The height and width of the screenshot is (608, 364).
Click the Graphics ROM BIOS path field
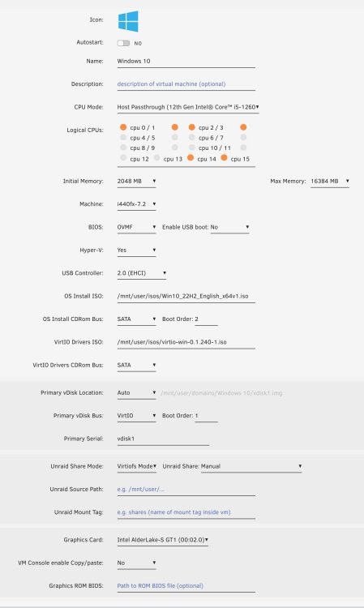click(x=186, y=586)
